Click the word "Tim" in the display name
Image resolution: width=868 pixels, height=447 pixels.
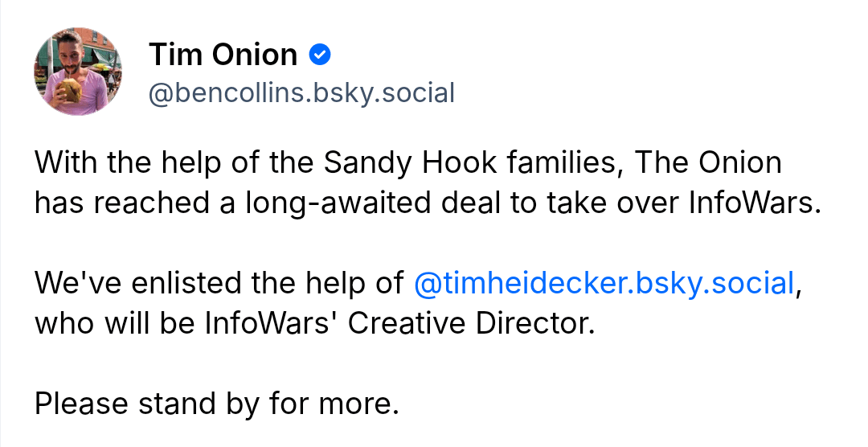pyautogui.click(x=171, y=55)
